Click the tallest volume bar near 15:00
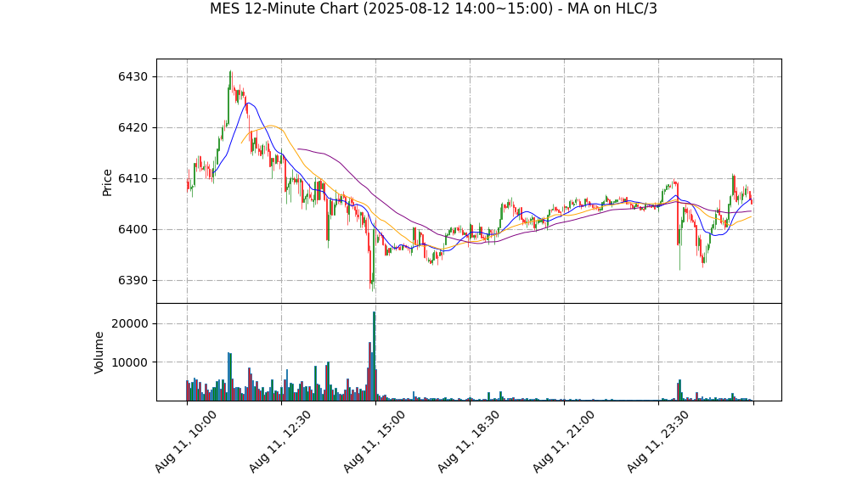The width and height of the screenshot is (868, 488). pyautogui.click(x=375, y=356)
